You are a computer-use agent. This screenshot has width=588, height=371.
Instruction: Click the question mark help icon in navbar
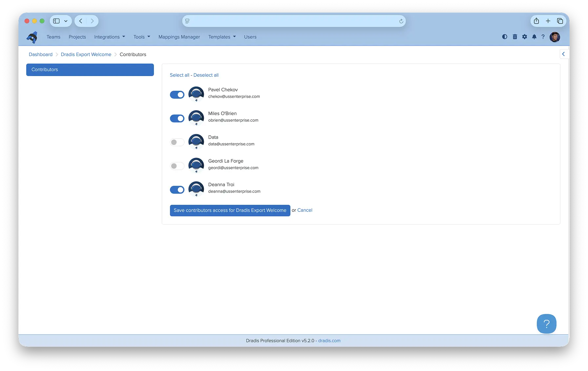pyautogui.click(x=543, y=37)
